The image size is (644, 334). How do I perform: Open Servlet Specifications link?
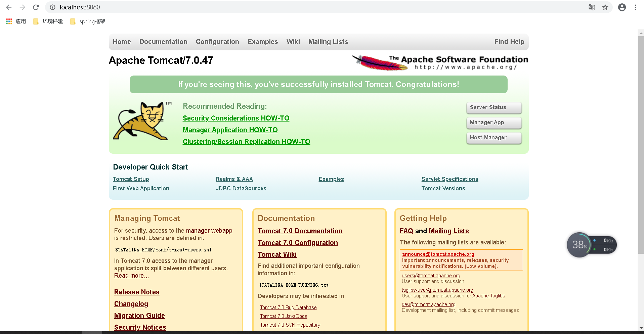(x=450, y=179)
